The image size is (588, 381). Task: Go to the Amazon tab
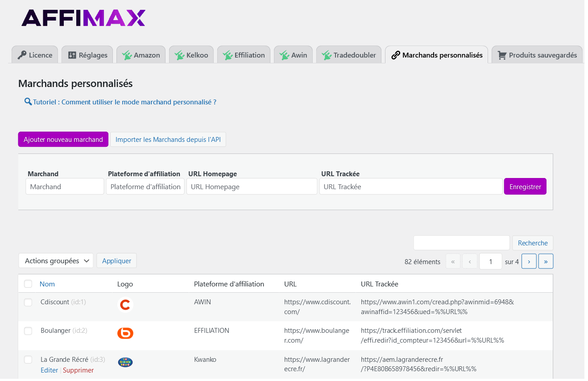pos(141,54)
